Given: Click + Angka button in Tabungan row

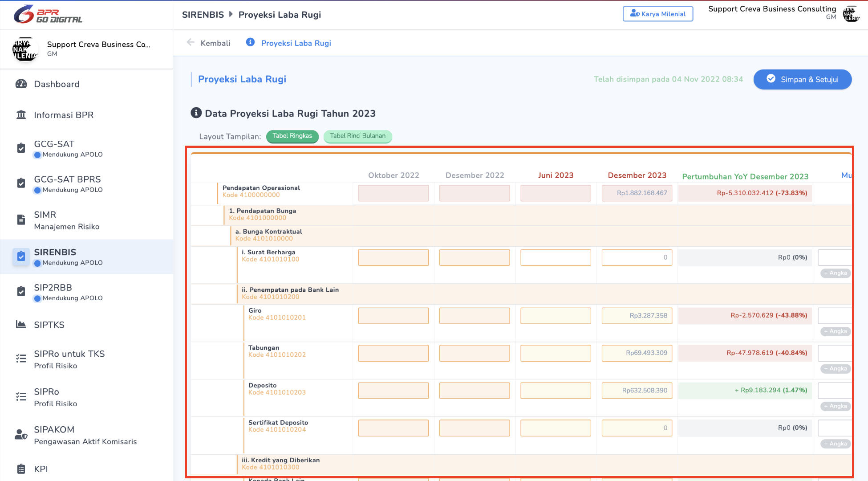Looking at the screenshot, I should click(x=835, y=369).
